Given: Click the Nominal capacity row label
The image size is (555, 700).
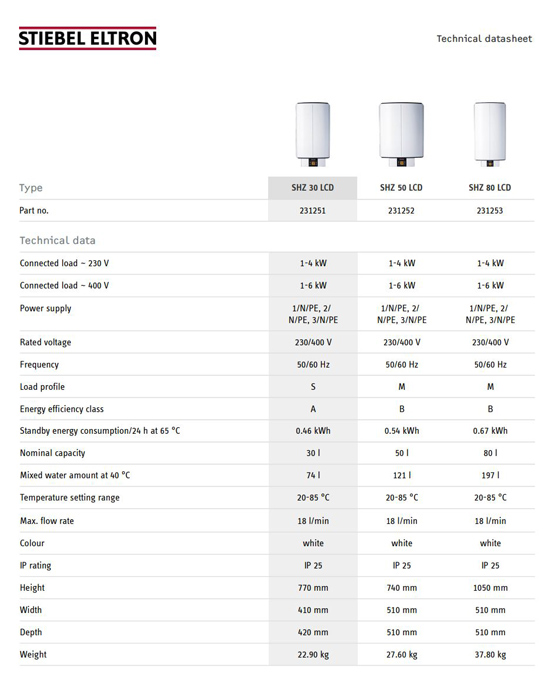Looking at the screenshot, I should pyautogui.click(x=52, y=453).
